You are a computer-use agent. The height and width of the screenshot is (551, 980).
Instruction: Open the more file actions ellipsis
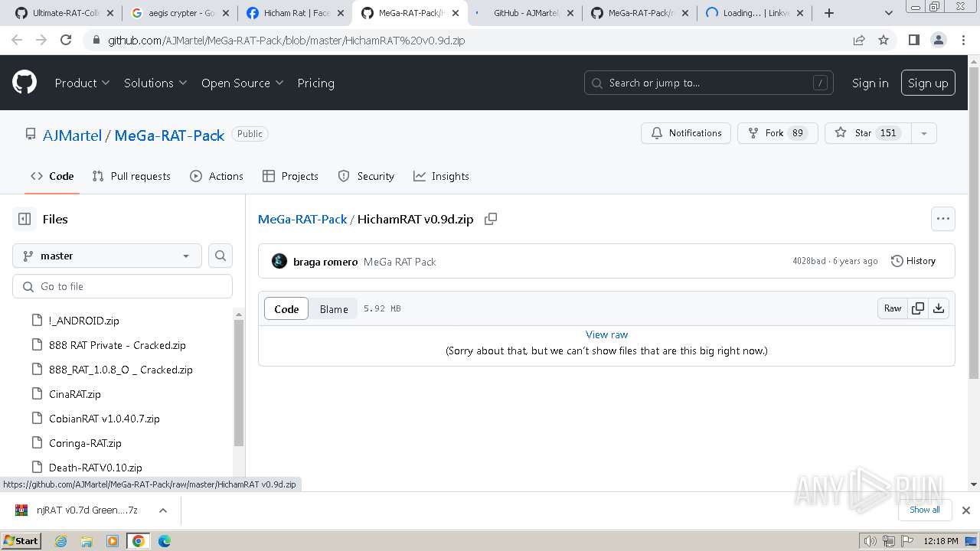point(943,219)
